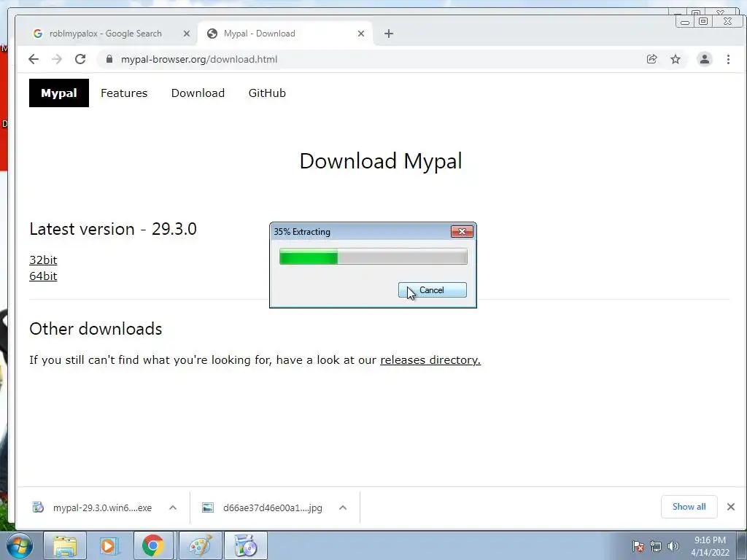Open mypal-29.3.0.win6 exe download item
This screenshot has width=747, height=560.
click(x=93, y=507)
